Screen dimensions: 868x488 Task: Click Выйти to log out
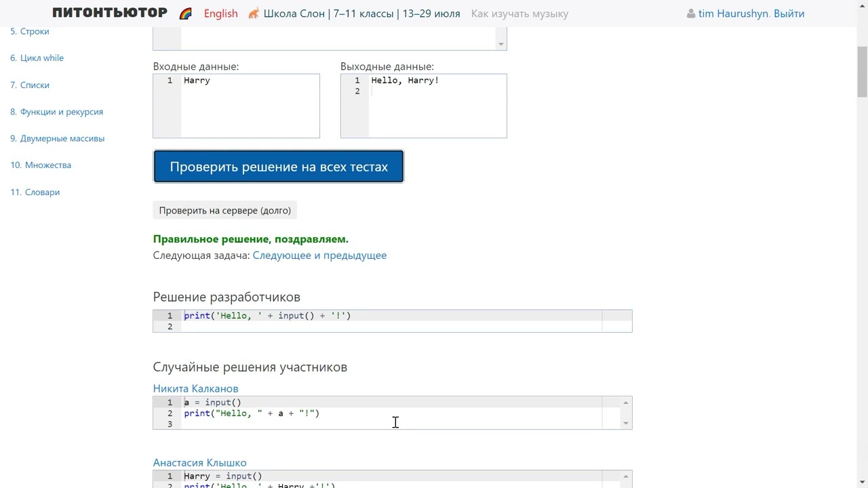[x=789, y=14]
